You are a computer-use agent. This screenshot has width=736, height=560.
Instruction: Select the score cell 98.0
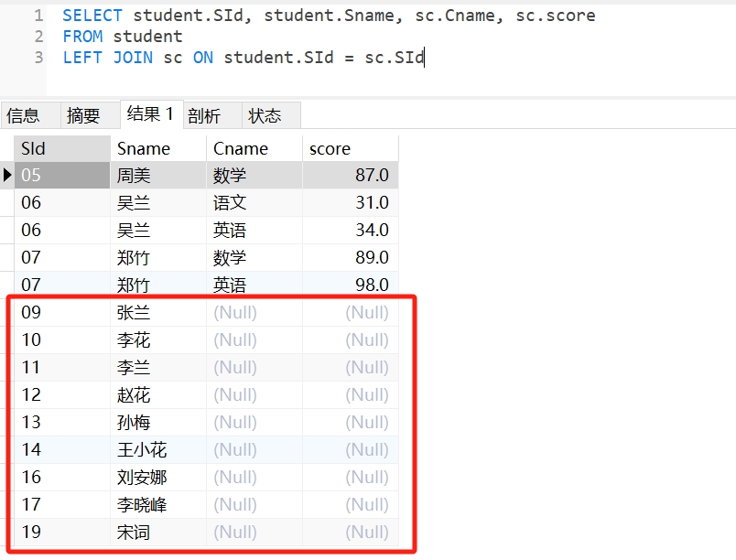350,285
